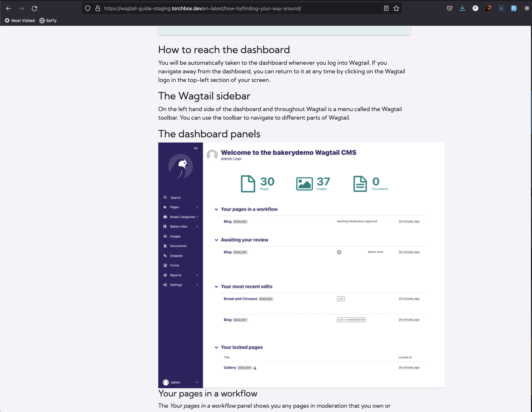
Task: Expand the Settings submenu chevron
Action: click(x=197, y=285)
